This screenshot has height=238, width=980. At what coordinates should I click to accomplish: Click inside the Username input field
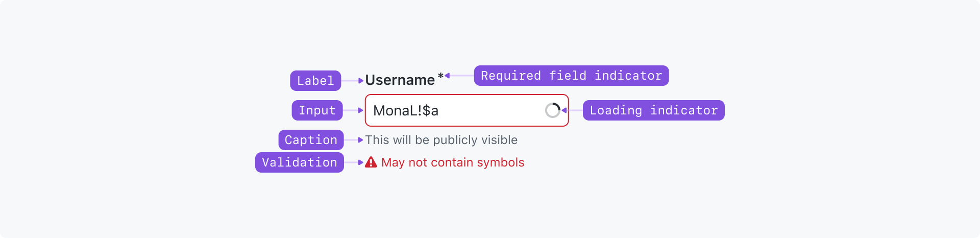click(x=467, y=110)
